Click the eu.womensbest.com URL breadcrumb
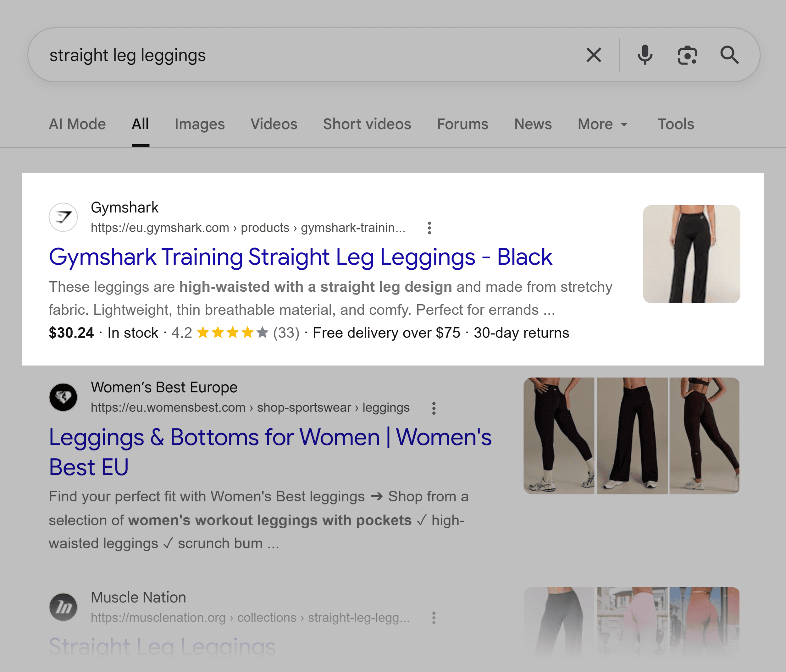The height and width of the screenshot is (672, 786). 250,408
